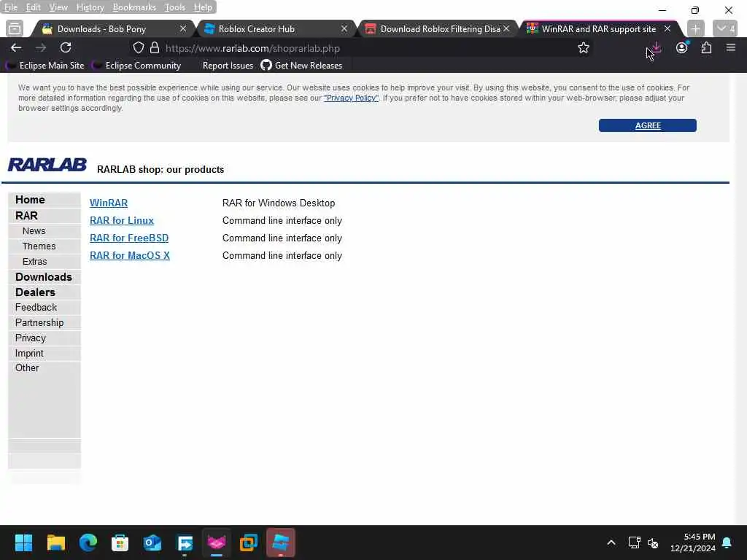Expand the list-all-tabs dropdown arrow
This screenshot has height=560, width=747.
(725, 28)
